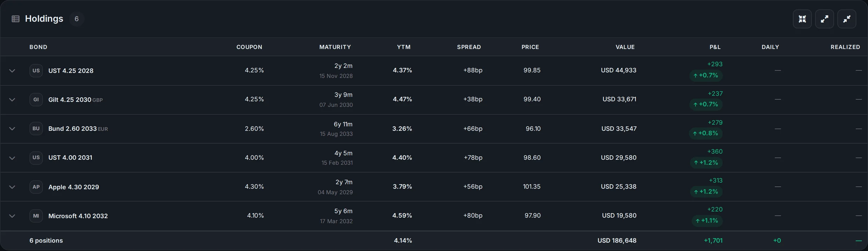The width and height of the screenshot is (868, 251).
Task: Select the UST 4.25 2028 bond name
Action: click(71, 71)
